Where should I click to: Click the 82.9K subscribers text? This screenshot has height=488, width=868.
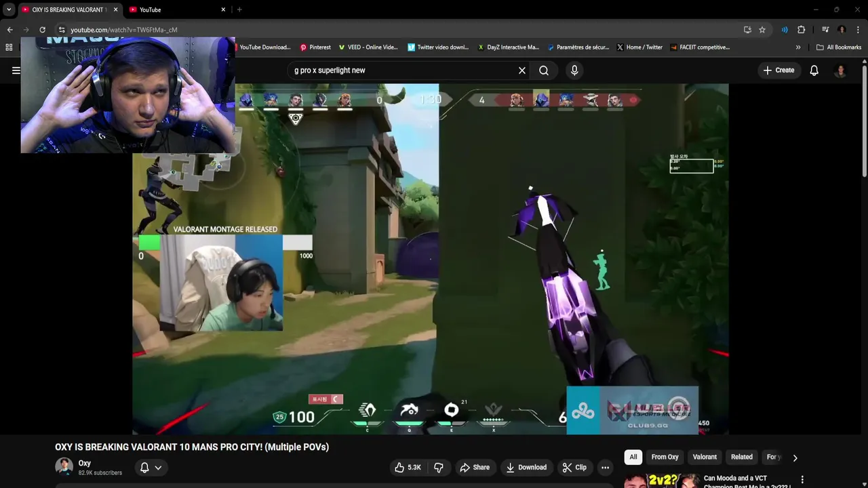click(100, 473)
